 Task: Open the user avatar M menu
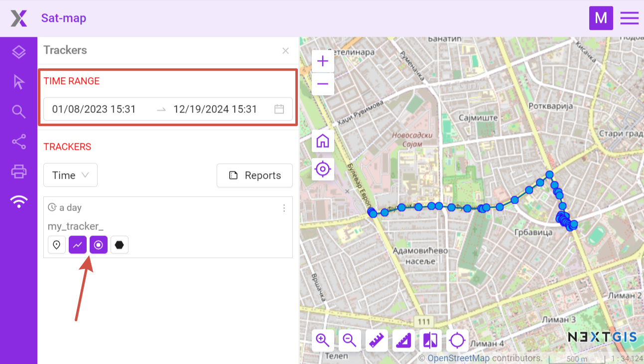tap(601, 18)
